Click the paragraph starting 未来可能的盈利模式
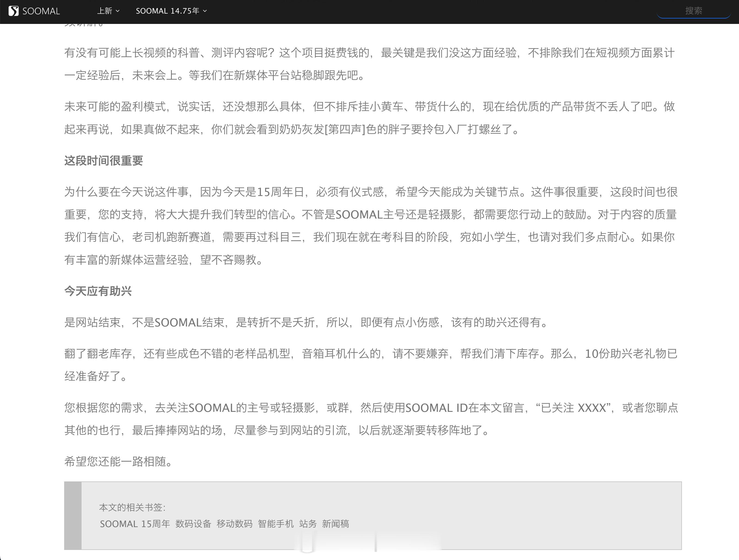The height and width of the screenshot is (560, 739). coord(369,118)
